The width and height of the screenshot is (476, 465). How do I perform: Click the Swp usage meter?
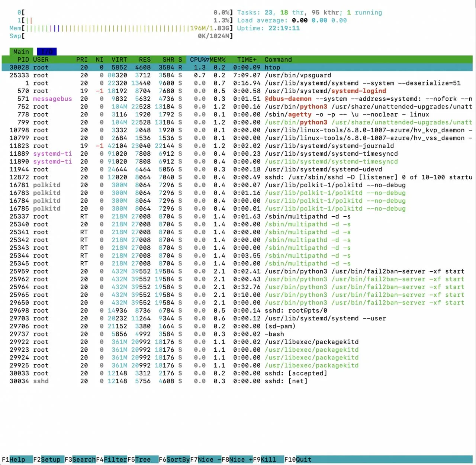[121, 36]
